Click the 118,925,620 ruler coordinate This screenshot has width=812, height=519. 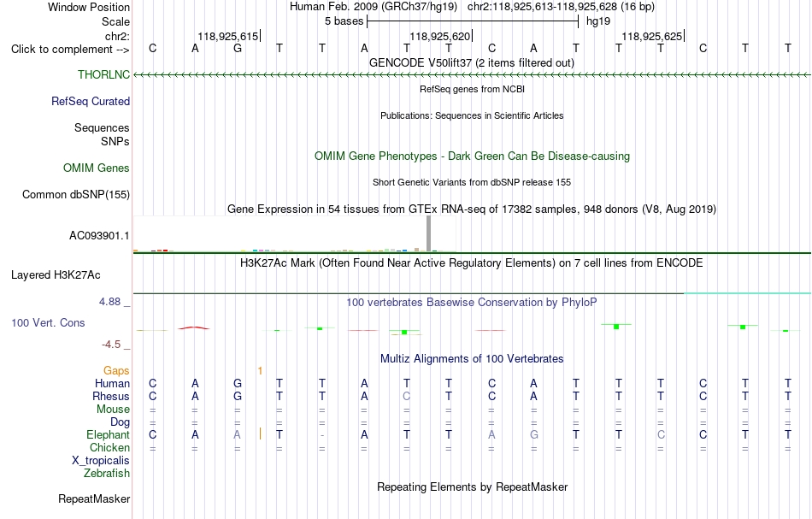tap(439, 36)
